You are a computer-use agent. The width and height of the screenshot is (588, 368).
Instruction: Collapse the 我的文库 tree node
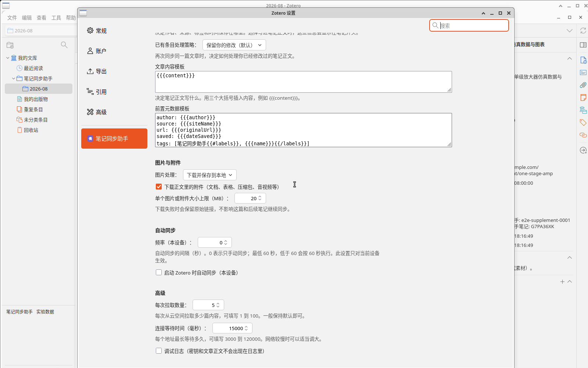(x=8, y=58)
